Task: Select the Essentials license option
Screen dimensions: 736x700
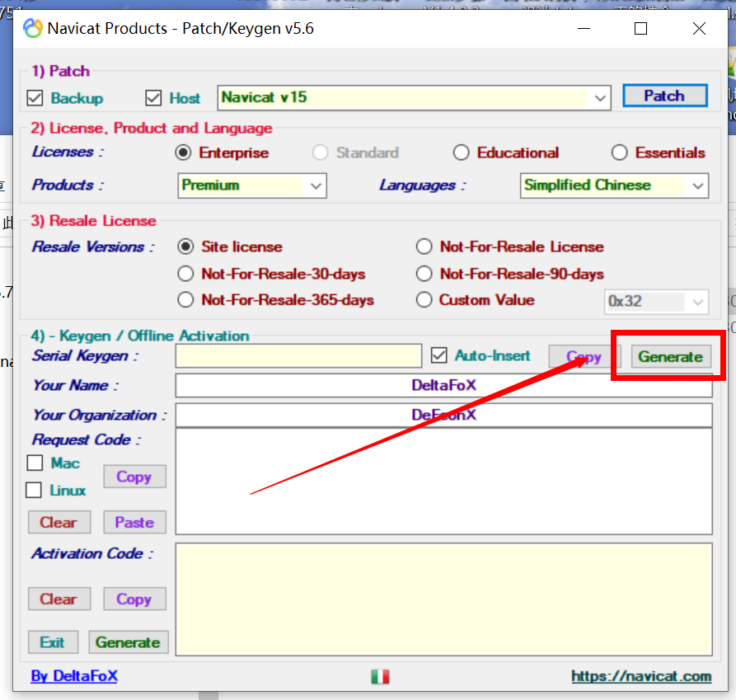Action: click(620, 153)
